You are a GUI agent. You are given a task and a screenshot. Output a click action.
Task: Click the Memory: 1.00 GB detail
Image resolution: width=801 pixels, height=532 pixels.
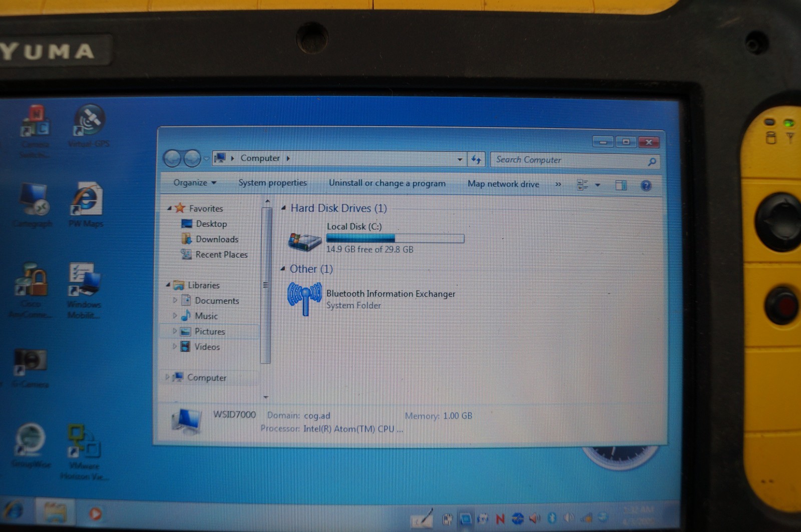pyautogui.click(x=438, y=416)
